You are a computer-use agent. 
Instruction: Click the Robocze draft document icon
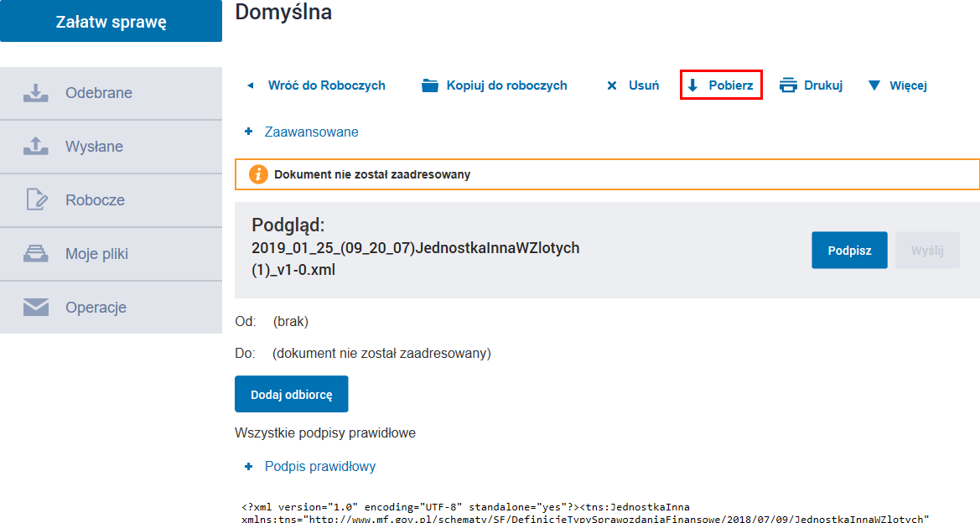pyautogui.click(x=36, y=200)
